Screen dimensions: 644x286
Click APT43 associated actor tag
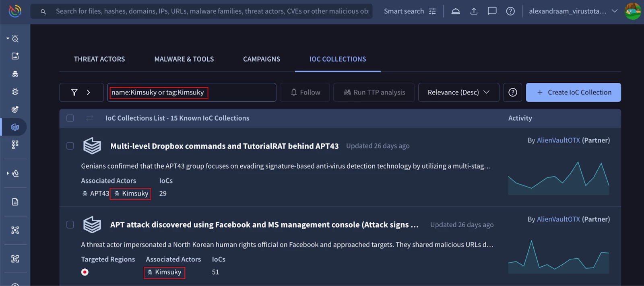(96, 193)
